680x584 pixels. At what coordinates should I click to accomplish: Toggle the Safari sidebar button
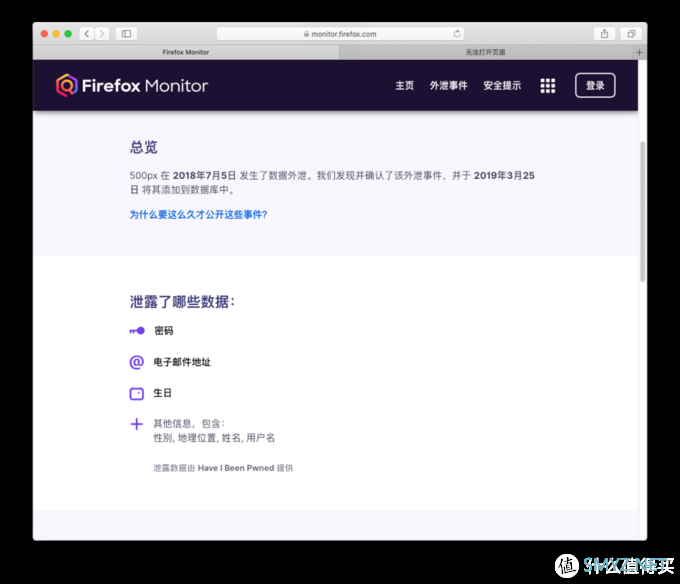coord(126,34)
